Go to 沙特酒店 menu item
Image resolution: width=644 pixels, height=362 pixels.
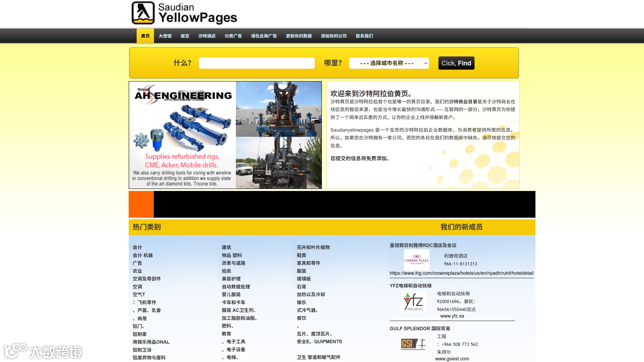[207, 36]
